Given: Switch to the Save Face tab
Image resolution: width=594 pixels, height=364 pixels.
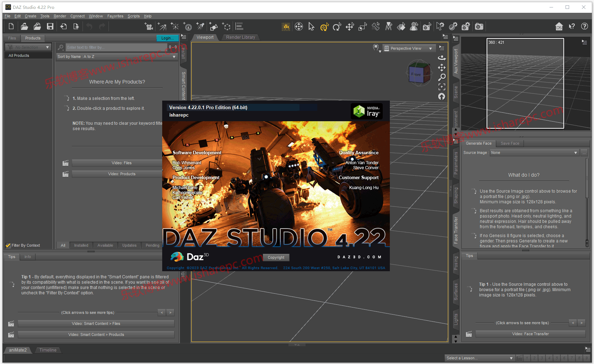Looking at the screenshot, I should pyautogui.click(x=510, y=143).
